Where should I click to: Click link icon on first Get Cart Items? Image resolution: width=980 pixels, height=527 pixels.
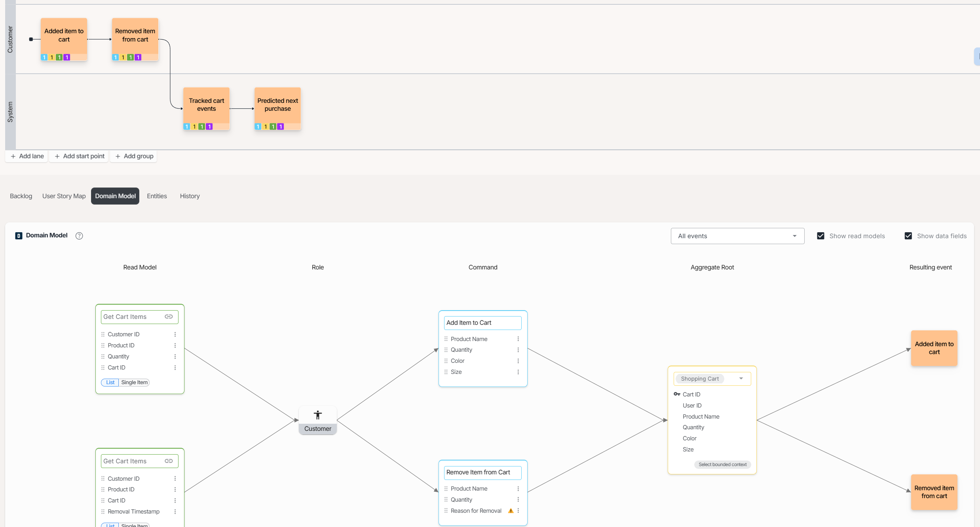tap(169, 317)
